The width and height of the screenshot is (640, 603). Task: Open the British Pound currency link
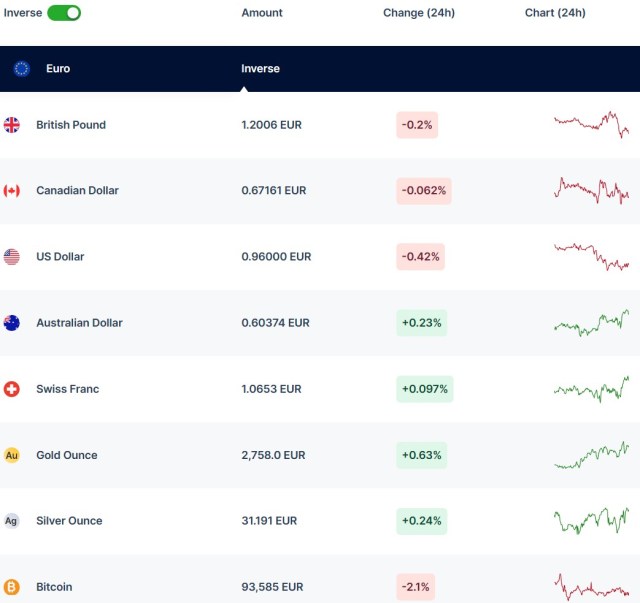pyautogui.click(x=71, y=125)
